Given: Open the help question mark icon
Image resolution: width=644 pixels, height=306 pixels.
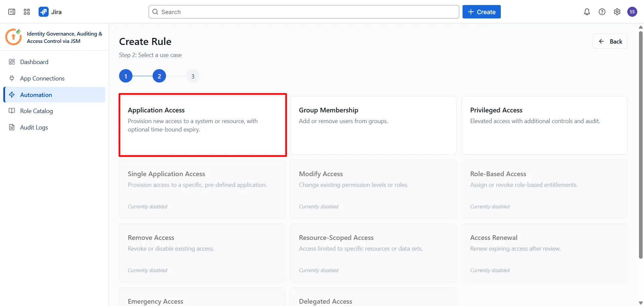Looking at the screenshot, I should [x=602, y=12].
